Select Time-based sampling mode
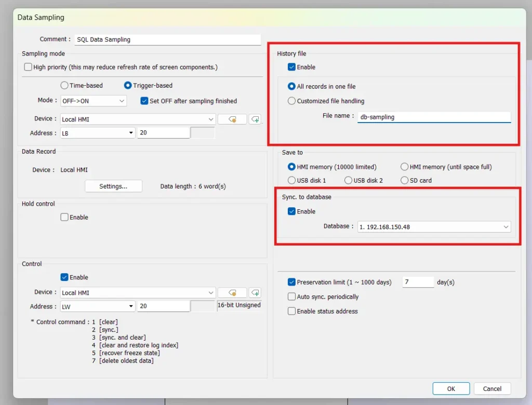The height and width of the screenshot is (405, 532). [x=64, y=85]
